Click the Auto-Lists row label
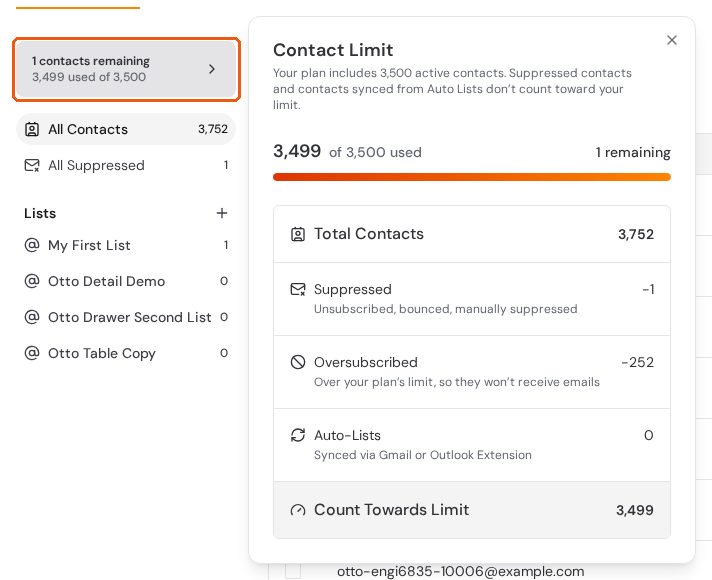 pyautogui.click(x=347, y=435)
